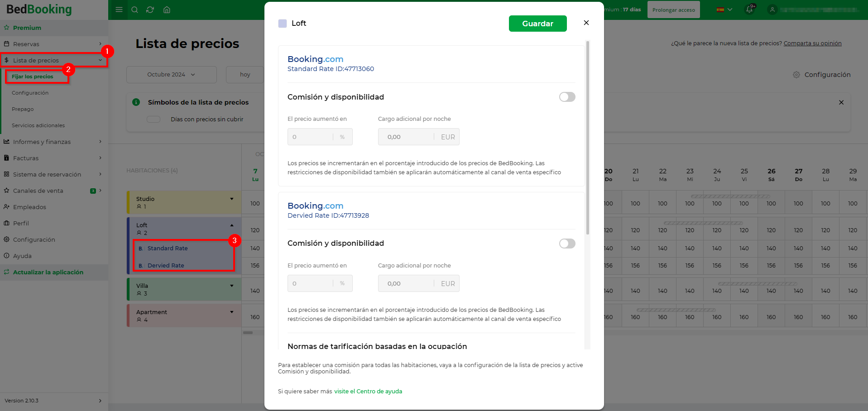868x411 pixels.
Task: Open Configuración under Lista de precios
Action: pos(30,93)
